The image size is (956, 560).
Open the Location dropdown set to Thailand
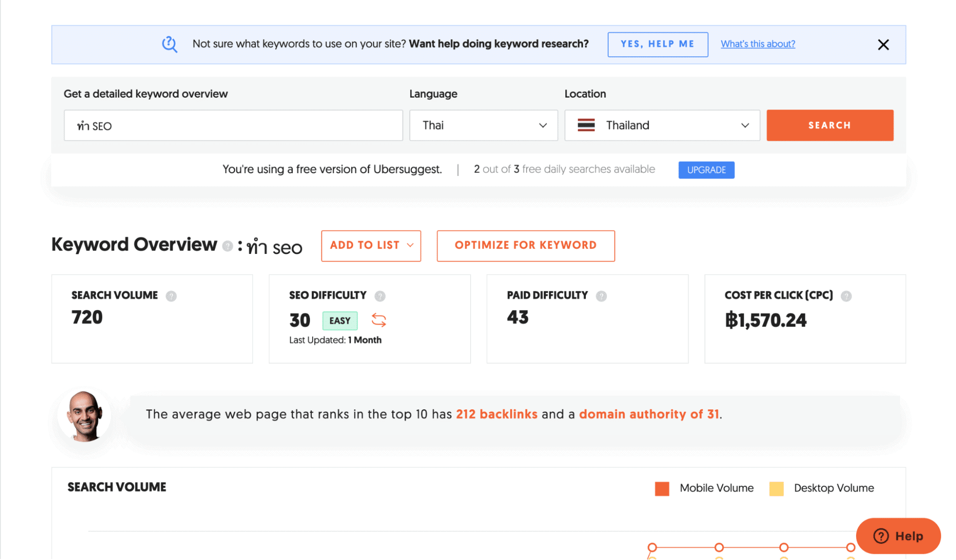point(662,125)
